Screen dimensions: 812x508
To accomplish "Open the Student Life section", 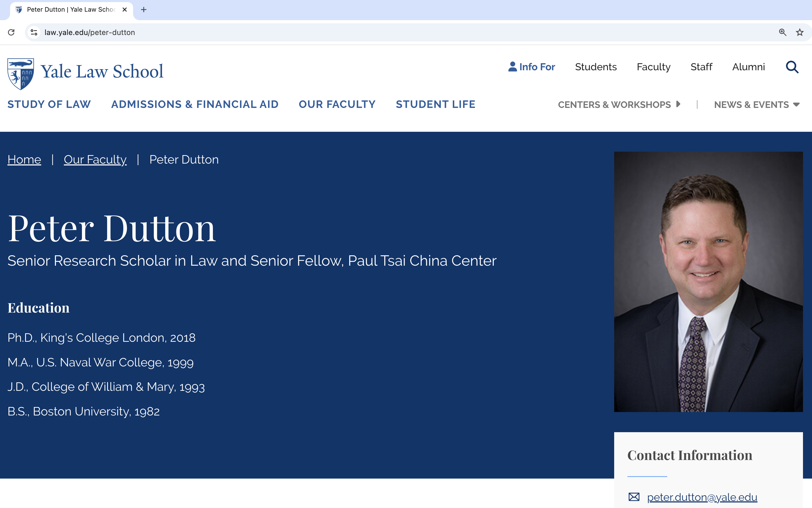I will [x=435, y=104].
